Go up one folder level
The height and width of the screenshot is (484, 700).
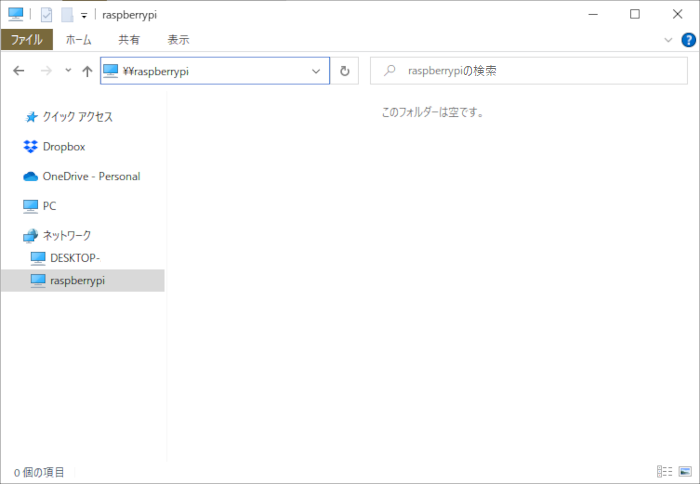[x=87, y=71]
